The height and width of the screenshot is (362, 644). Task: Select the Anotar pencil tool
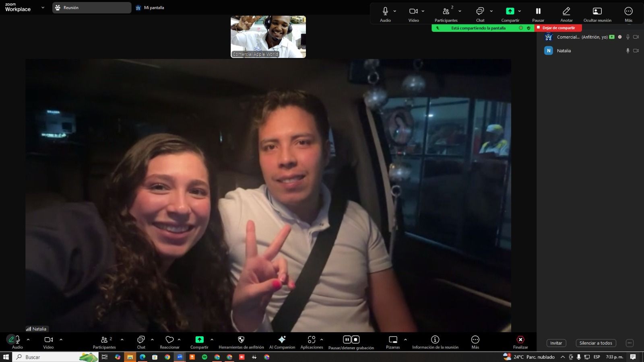point(566,12)
